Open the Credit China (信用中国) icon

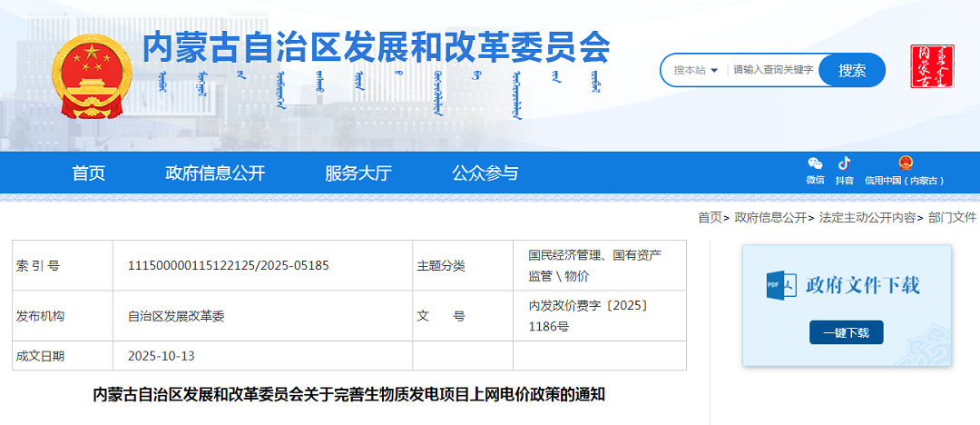(x=905, y=164)
